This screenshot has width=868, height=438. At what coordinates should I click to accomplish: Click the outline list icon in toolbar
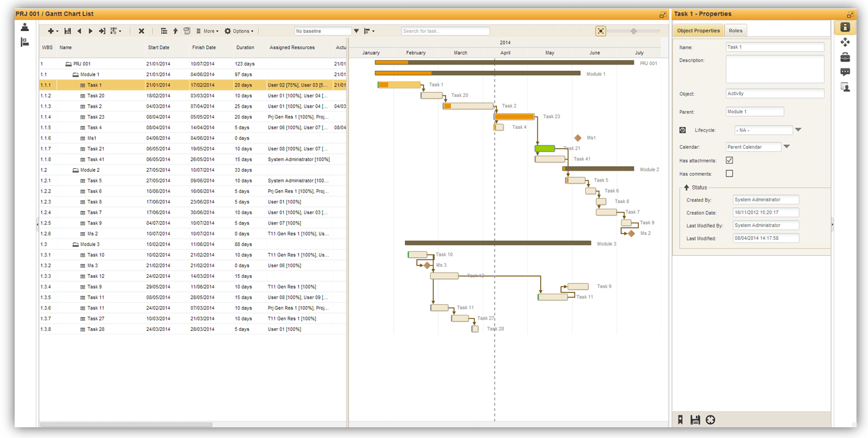(164, 31)
